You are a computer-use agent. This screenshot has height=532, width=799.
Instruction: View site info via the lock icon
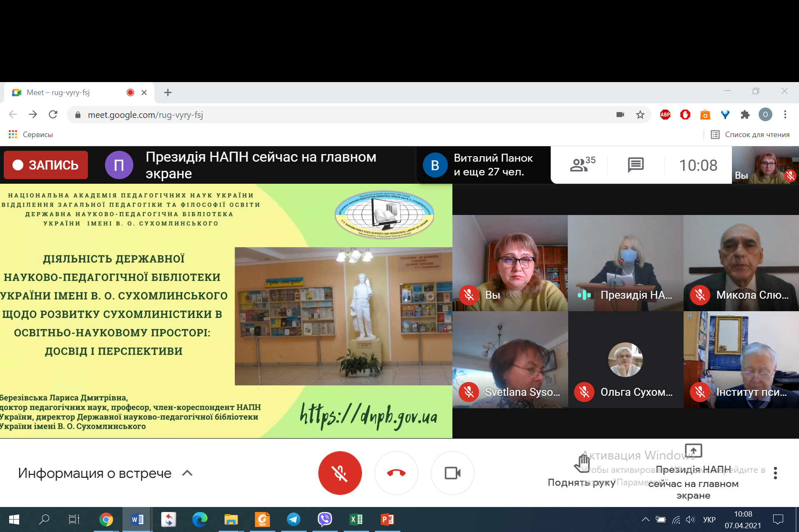(77, 115)
